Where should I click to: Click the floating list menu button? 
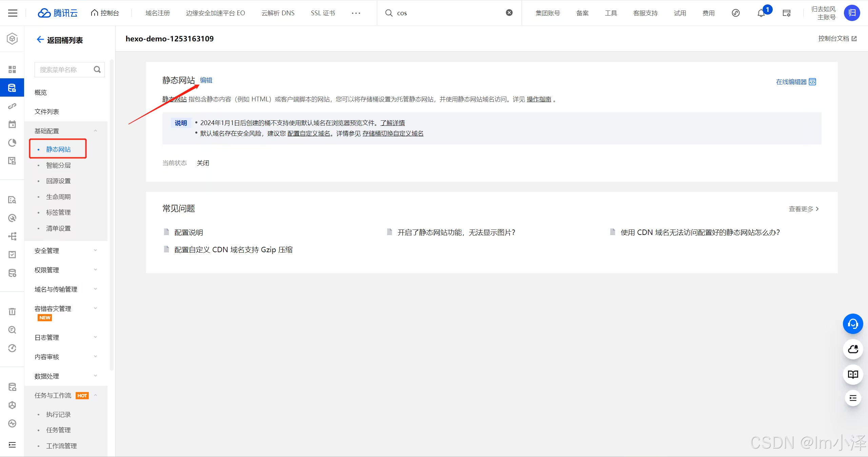(853, 398)
